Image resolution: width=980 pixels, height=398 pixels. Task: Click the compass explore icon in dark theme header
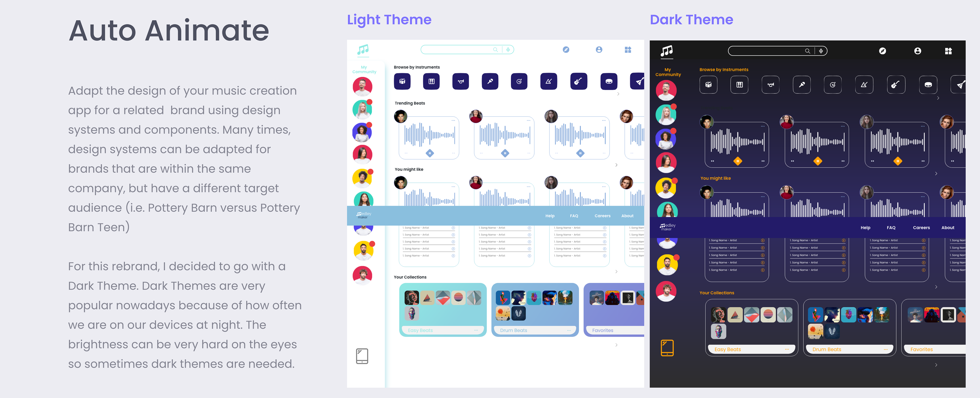coord(882,51)
